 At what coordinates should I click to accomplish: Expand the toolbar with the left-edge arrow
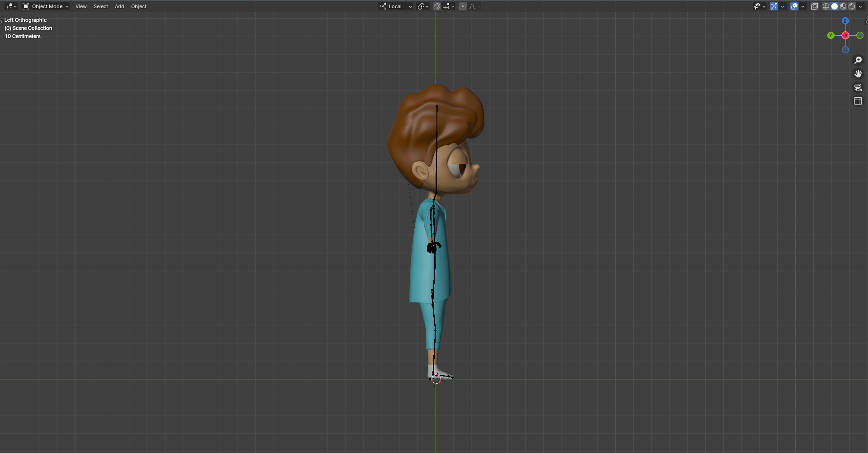pyautogui.click(x=2, y=21)
